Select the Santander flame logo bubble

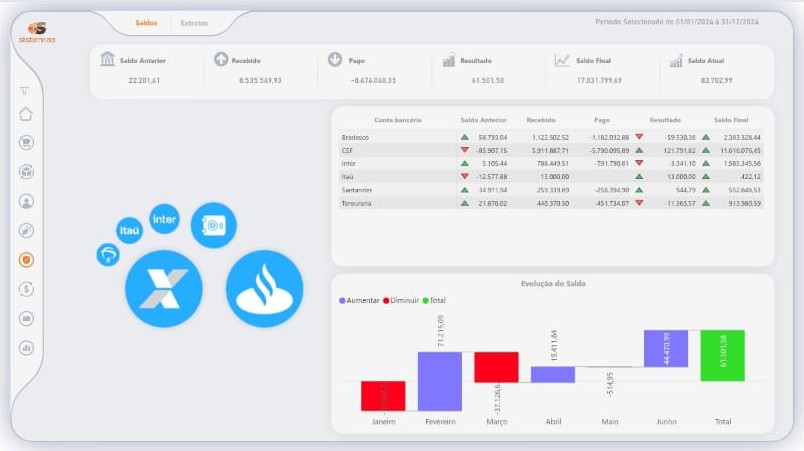[265, 289]
